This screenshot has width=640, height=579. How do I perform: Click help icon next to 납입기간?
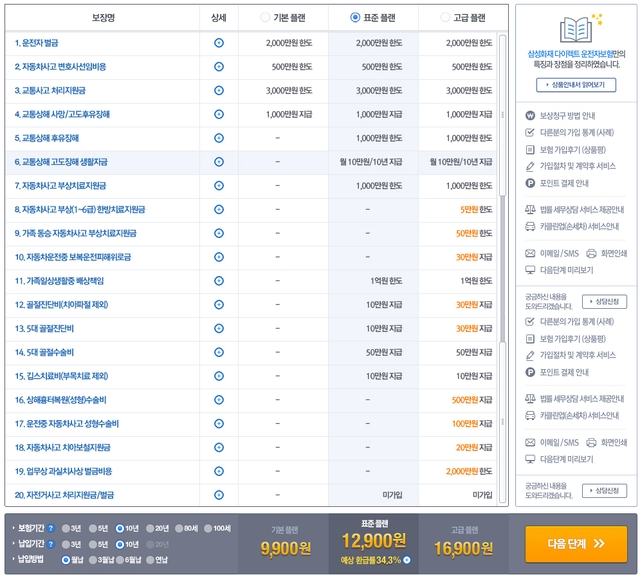click(x=51, y=544)
